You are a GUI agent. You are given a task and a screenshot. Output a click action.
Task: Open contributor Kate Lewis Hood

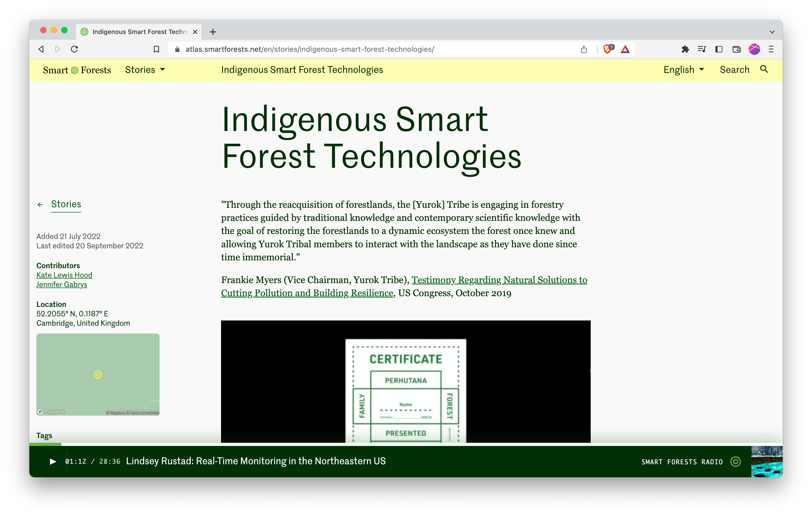point(64,275)
